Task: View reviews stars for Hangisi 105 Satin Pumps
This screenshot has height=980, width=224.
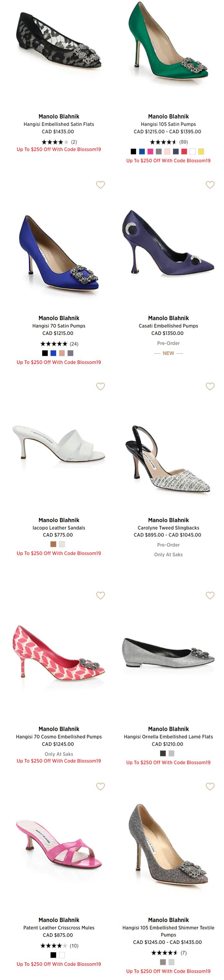Action: [163, 142]
